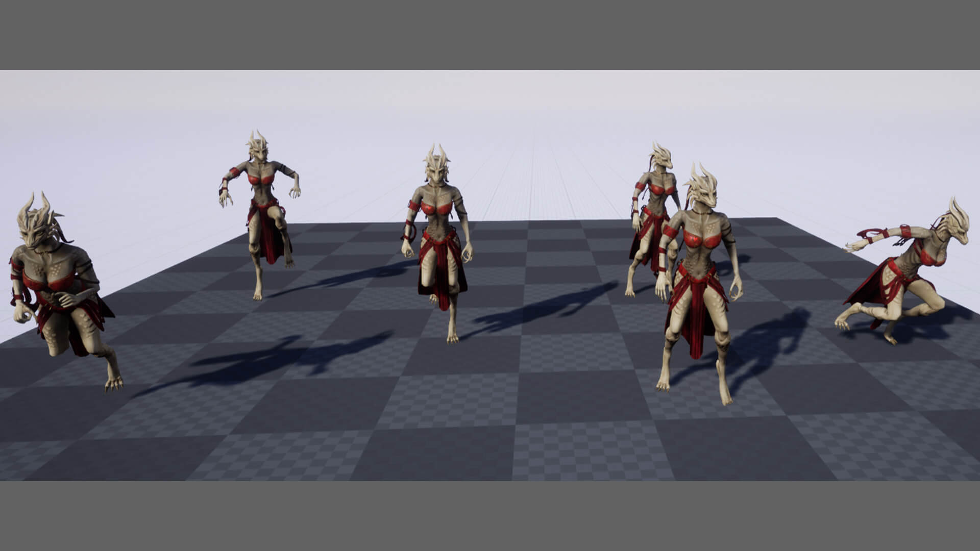
Task: Click the bottom gray letterbox bar
Action: pyautogui.click(x=490, y=515)
